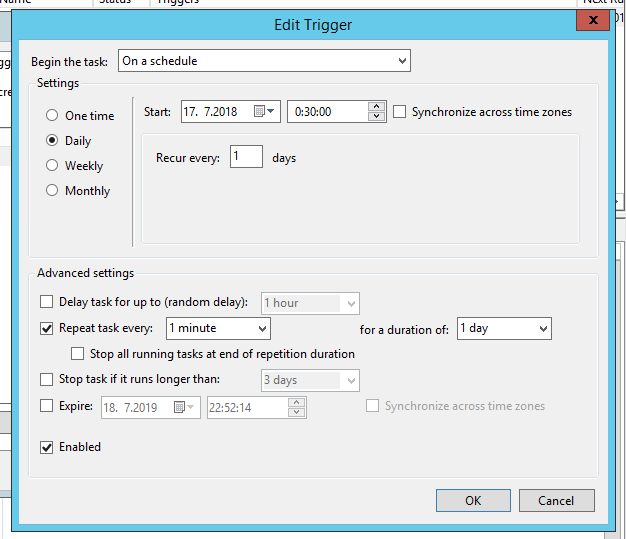Uncheck the Enabled checkbox
This screenshot has width=626, height=539.
coord(46,447)
